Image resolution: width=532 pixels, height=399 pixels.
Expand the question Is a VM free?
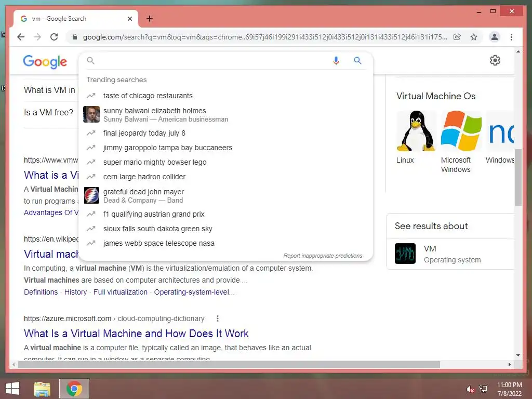tap(48, 112)
